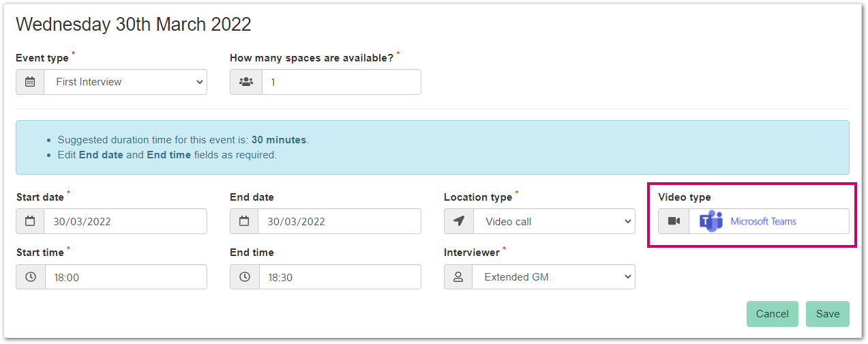Expand the Location type dropdown

pos(553,222)
